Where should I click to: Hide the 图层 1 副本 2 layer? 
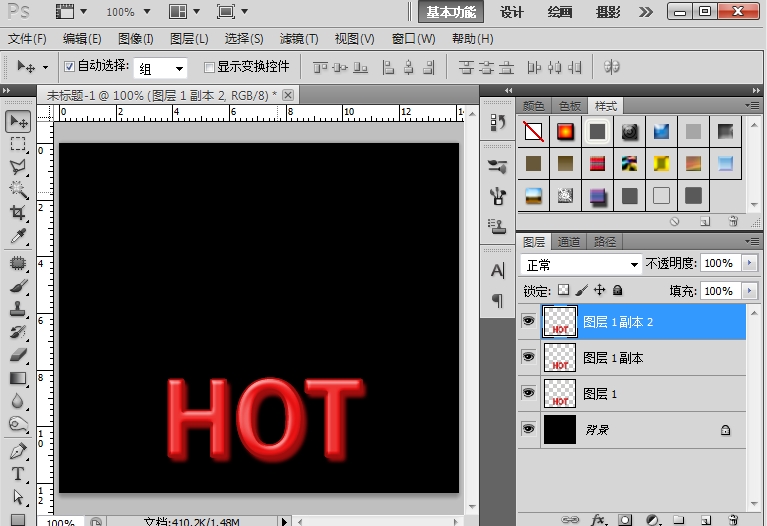pyautogui.click(x=528, y=321)
